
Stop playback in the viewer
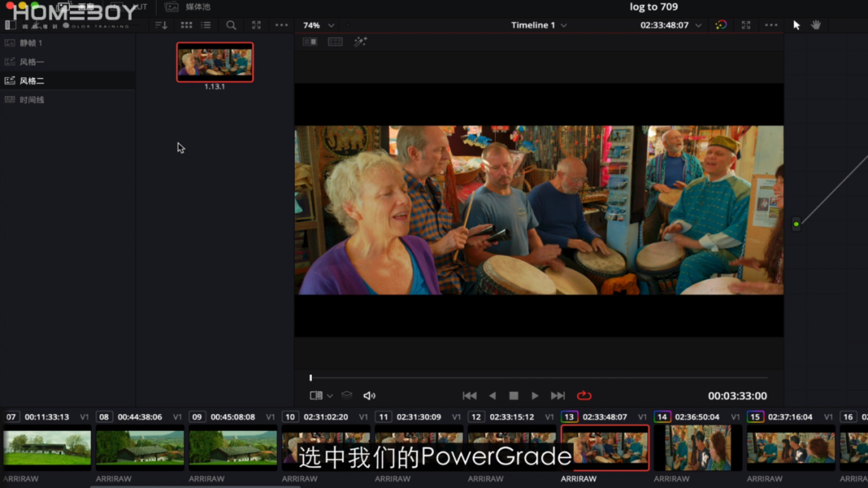click(x=514, y=396)
